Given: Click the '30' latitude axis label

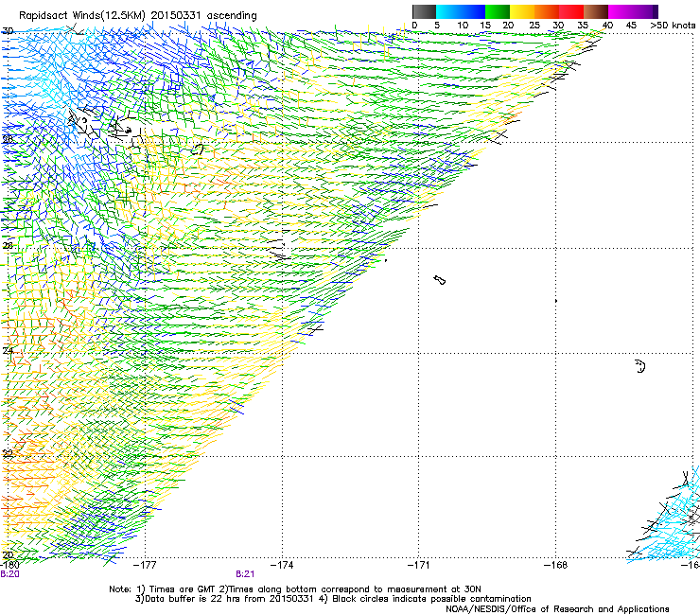Looking at the screenshot, I should (x=8, y=31).
